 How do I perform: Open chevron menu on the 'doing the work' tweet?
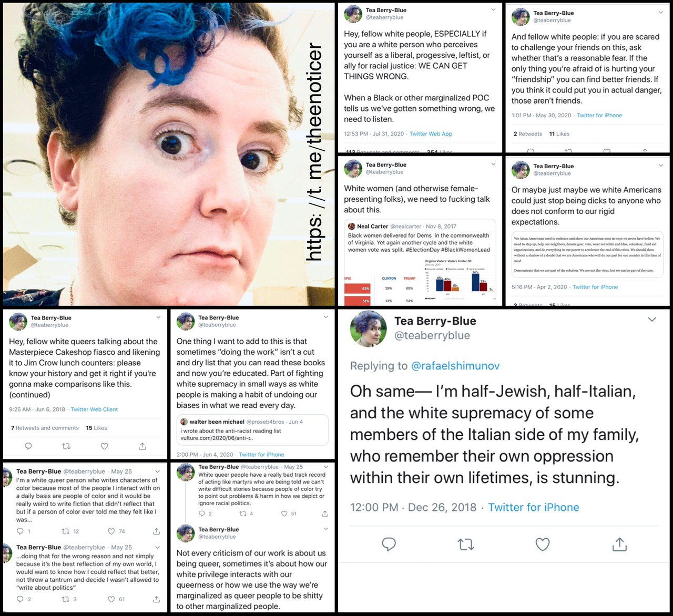(326, 317)
